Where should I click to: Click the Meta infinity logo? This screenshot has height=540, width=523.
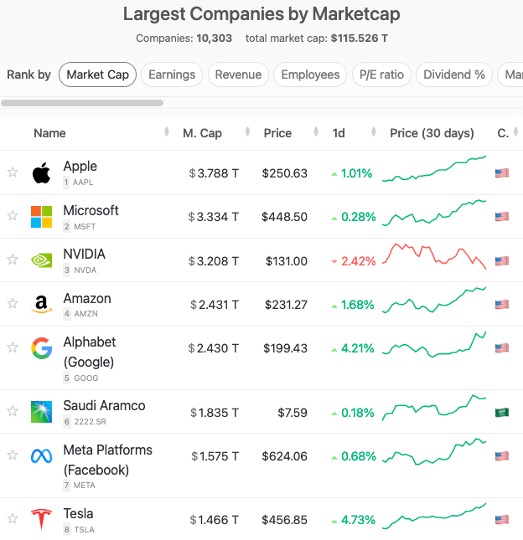(x=41, y=456)
